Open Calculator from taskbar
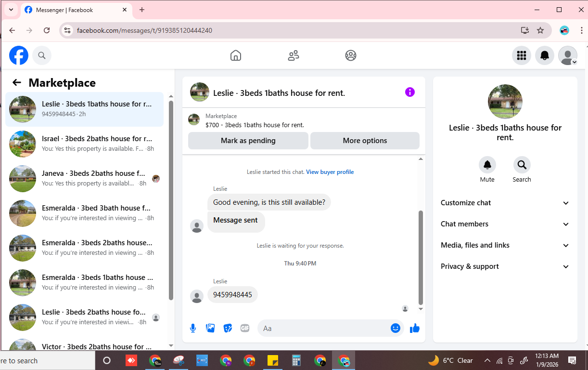The height and width of the screenshot is (370, 588). pyautogui.click(x=296, y=360)
